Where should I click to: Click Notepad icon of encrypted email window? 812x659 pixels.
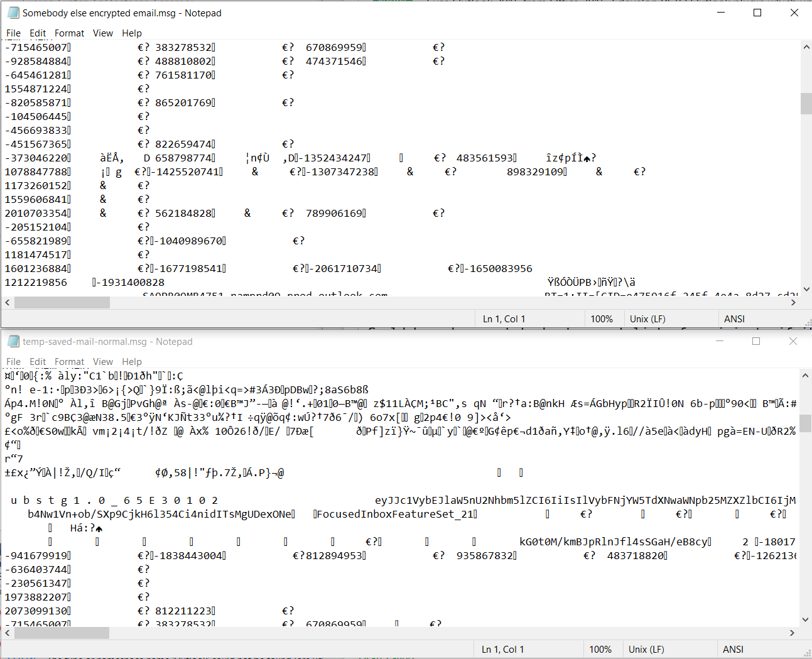click(13, 13)
